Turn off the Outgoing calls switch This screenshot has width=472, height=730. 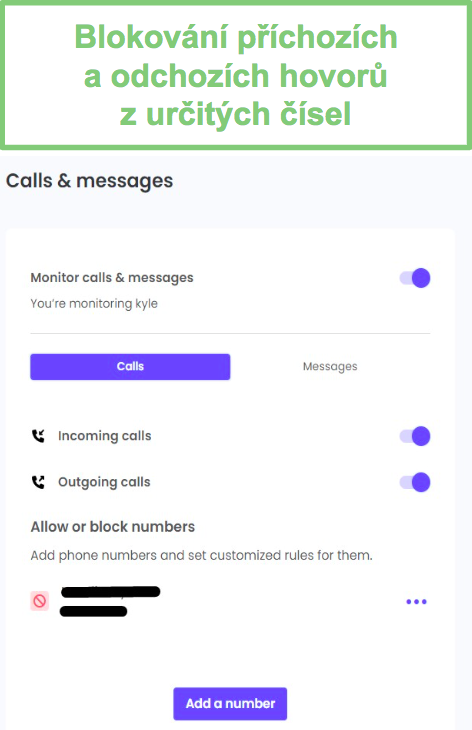tap(415, 482)
